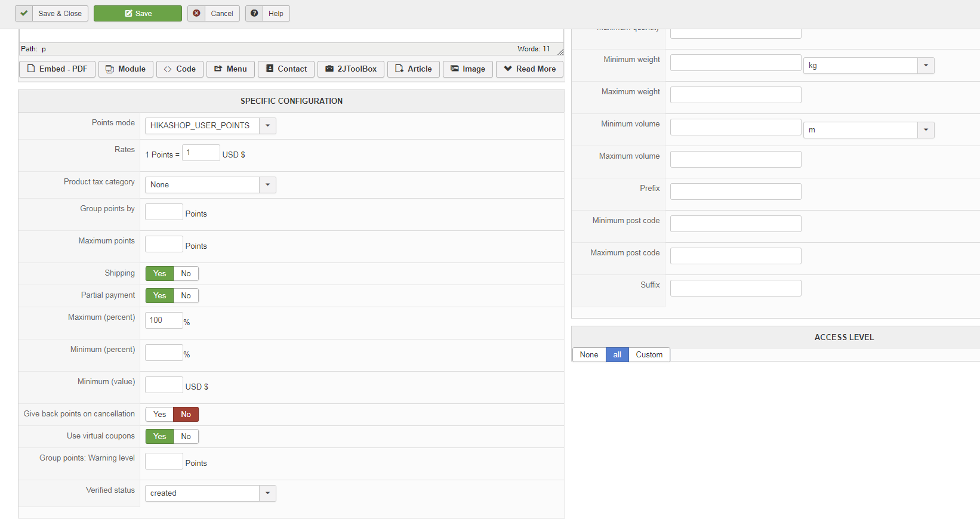Click the green Save button

[138, 13]
